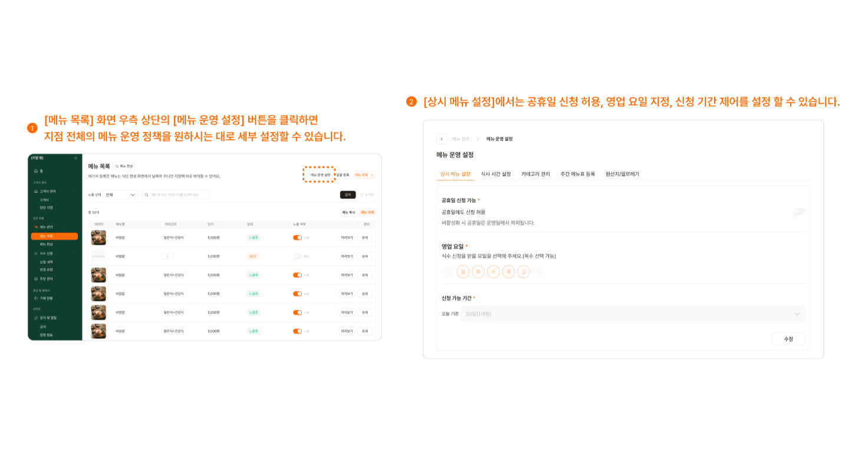Image resolution: width=868 pixels, height=453 pixels.
Task: Click the 거래 현황 sidebar icon
Action: pos(36,298)
